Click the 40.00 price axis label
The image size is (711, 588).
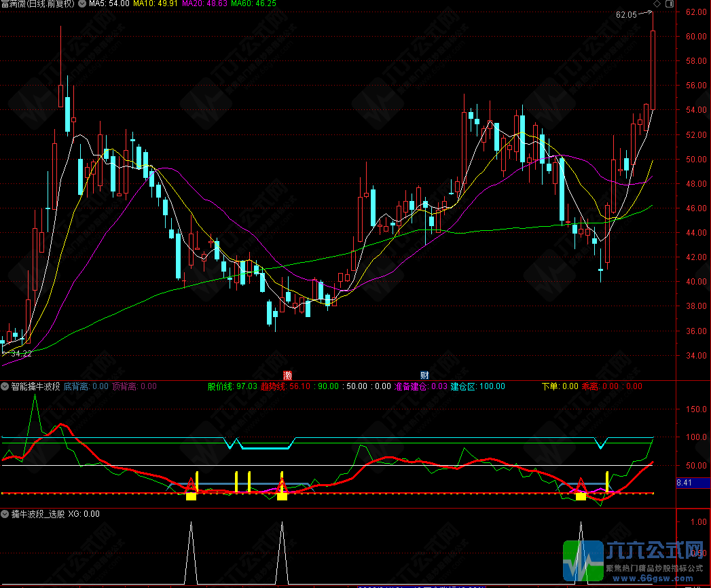coord(696,282)
